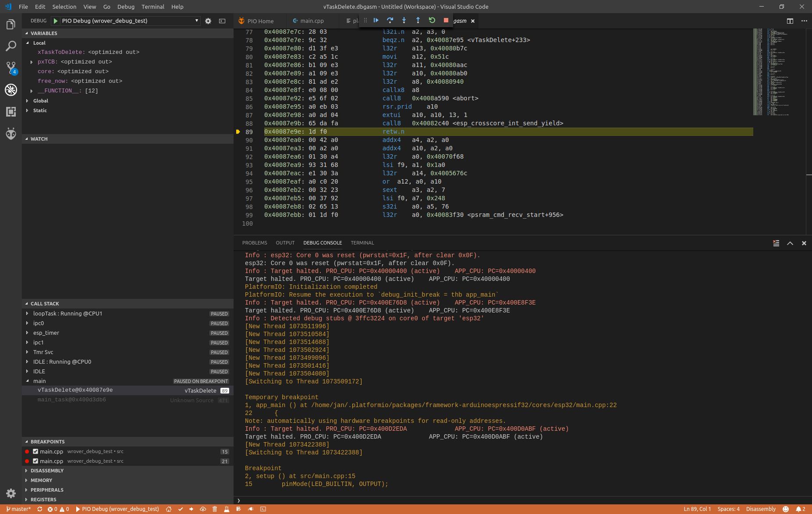
Task: Stop debugging with the red square icon
Action: (x=445, y=20)
